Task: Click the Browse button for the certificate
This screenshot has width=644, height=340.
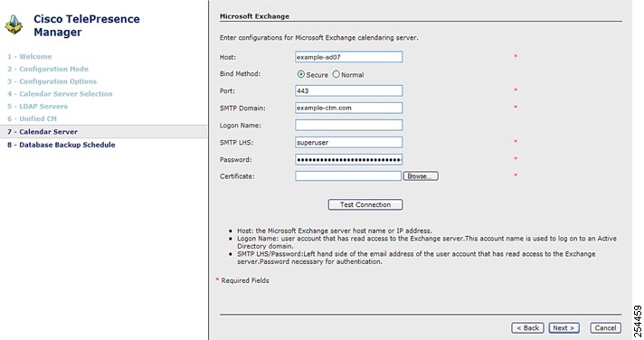Action: [x=421, y=176]
